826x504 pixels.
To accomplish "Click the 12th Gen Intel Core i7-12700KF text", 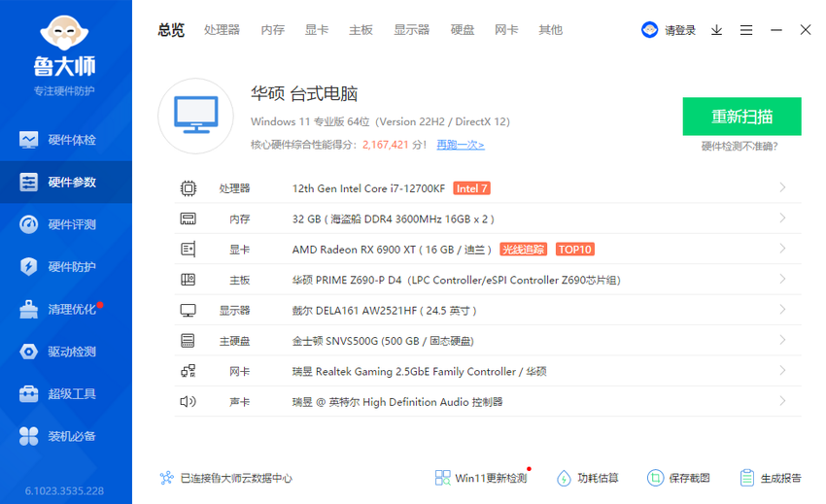I will tap(368, 188).
